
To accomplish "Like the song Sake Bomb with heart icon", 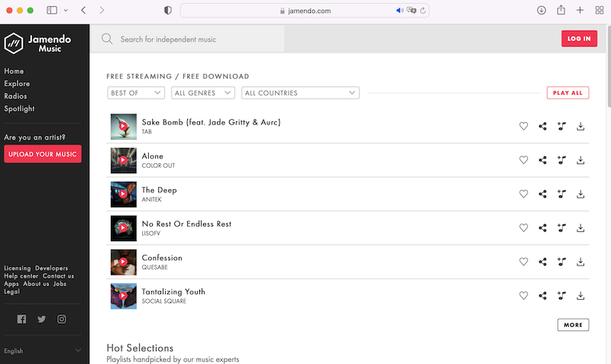I will point(523,127).
